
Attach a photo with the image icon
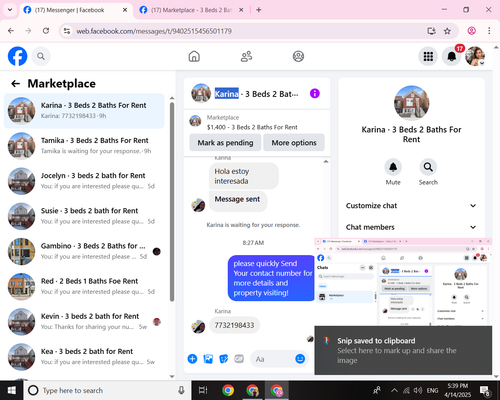[x=208, y=359]
